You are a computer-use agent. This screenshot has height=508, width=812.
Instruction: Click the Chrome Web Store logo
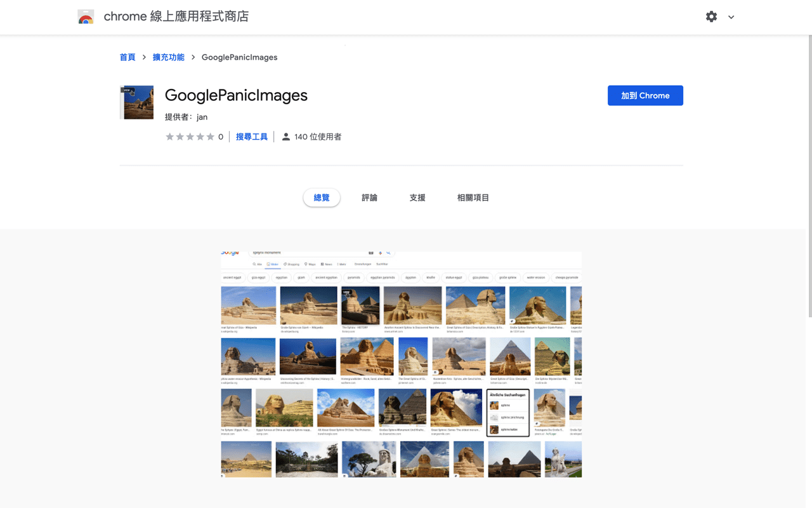click(x=86, y=17)
